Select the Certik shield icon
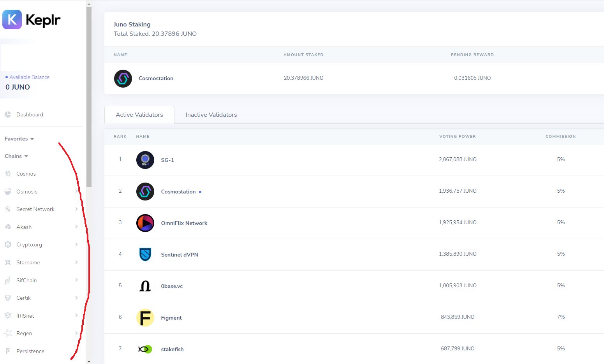The height and width of the screenshot is (364, 604). click(8, 298)
